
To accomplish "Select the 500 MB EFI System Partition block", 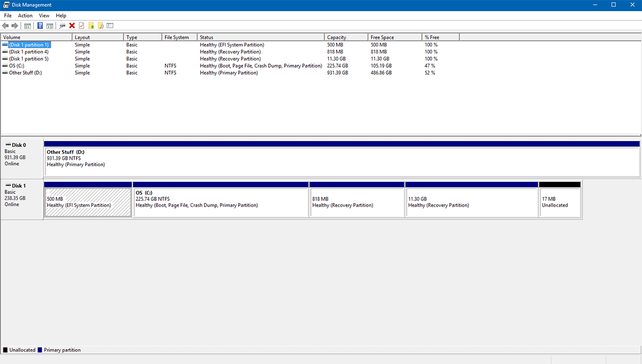I will (88, 199).
